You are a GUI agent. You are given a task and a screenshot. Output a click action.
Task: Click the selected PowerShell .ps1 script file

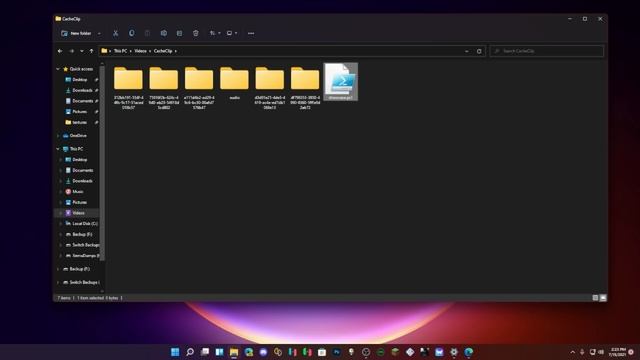[x=341, y=82]
